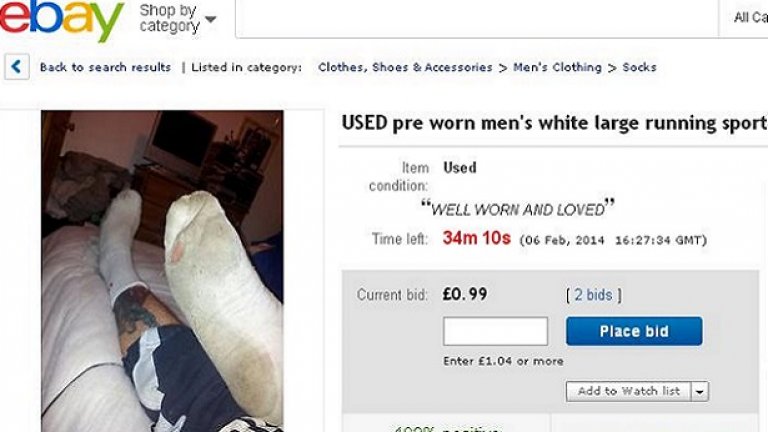Expand the Watch list dropdown arrow
This screenshot has width=768, height=432.
(x=700, y=391)
